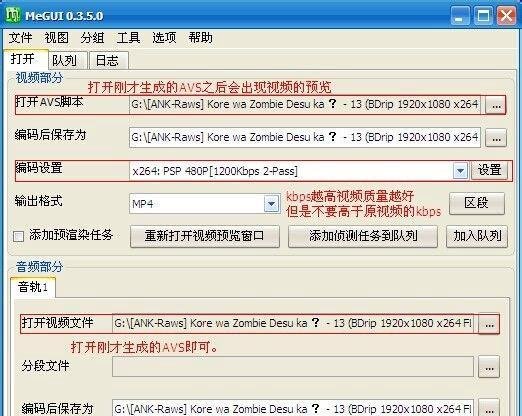This screenshot has width=522, height=416.
Task: Expand the 输出格式 MP4 dropdown arrow
Action: click(271, 204)
